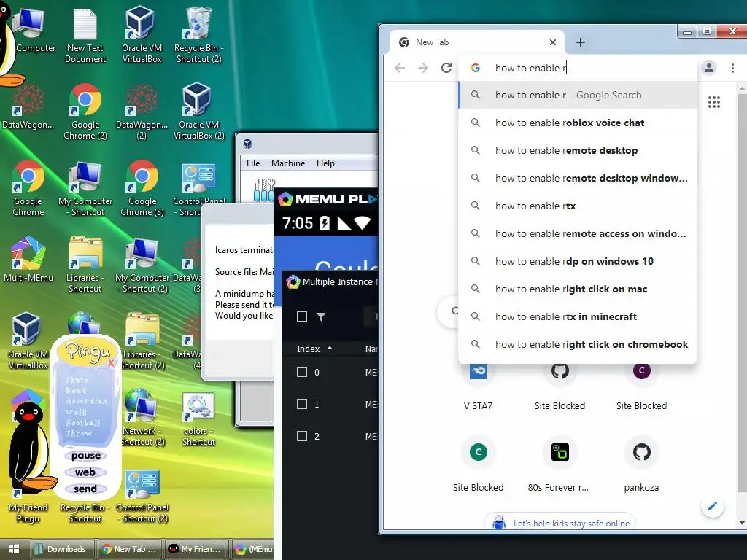Open the Oracle VM VirtualBox desktop icon at top
This screenshot has width=747, height=560.
tap(142, 36)
